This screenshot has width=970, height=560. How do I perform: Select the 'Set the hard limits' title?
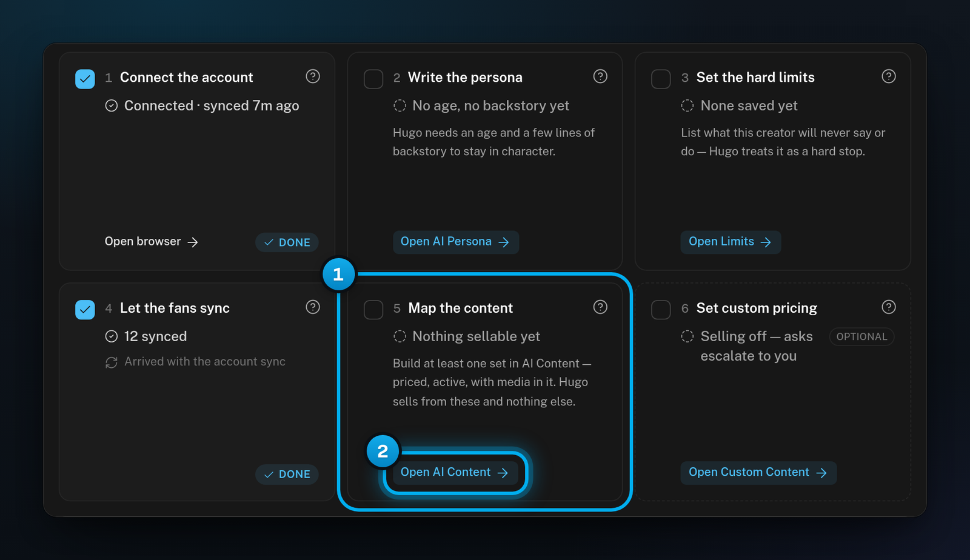[755, 78]
